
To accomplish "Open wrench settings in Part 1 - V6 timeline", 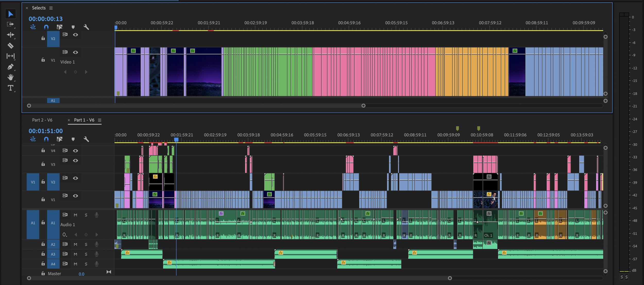I will (x=86, y=139).
